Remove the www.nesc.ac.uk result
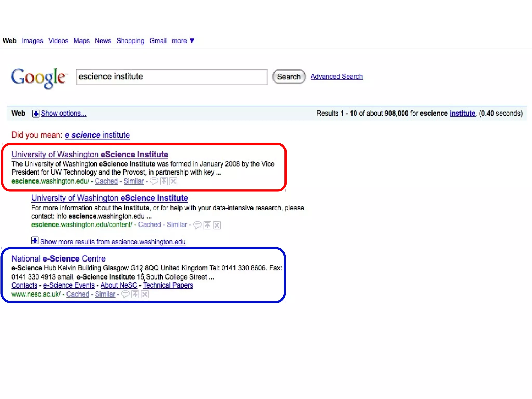 coord(145,294)
